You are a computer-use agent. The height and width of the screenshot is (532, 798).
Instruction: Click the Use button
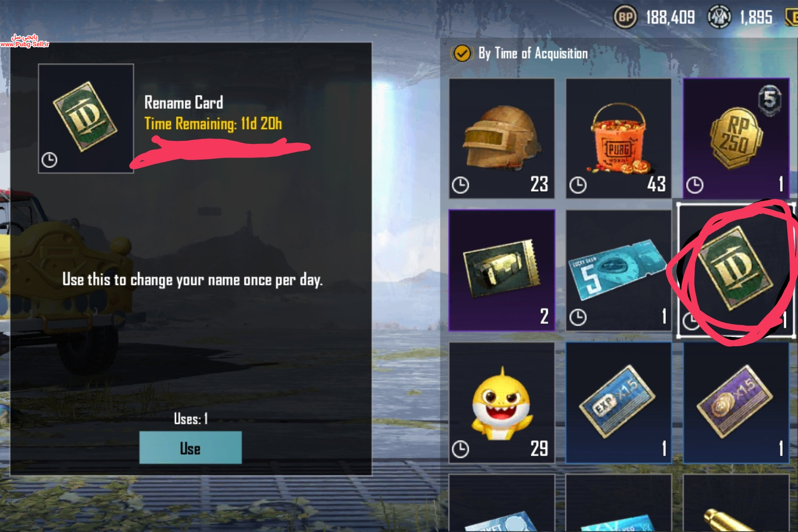pos(190,448)
